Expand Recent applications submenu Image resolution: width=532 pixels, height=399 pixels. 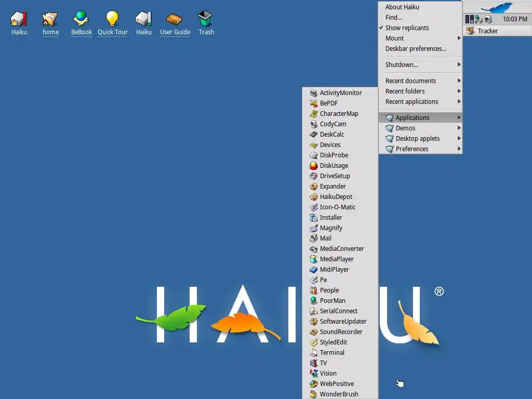(x=420, y=102)
